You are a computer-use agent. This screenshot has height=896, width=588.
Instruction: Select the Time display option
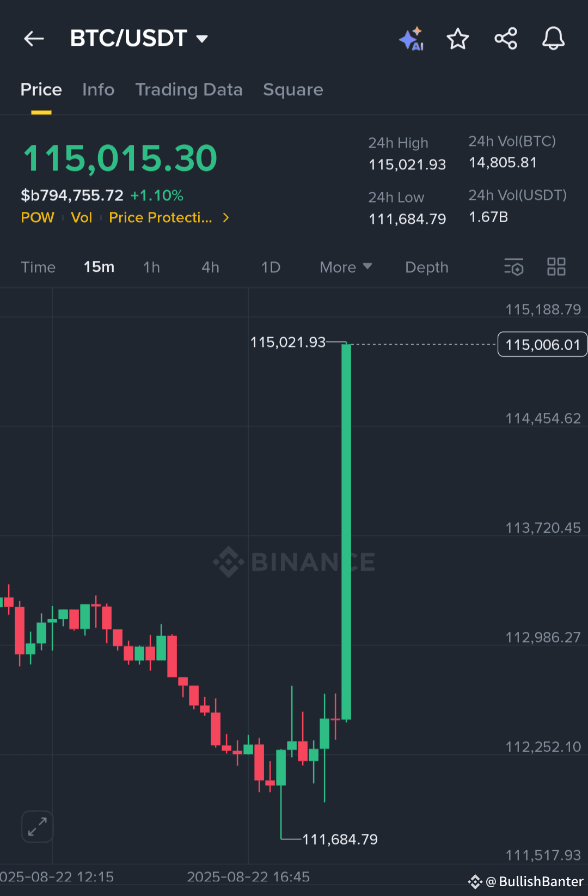click(x=38, y=267)
